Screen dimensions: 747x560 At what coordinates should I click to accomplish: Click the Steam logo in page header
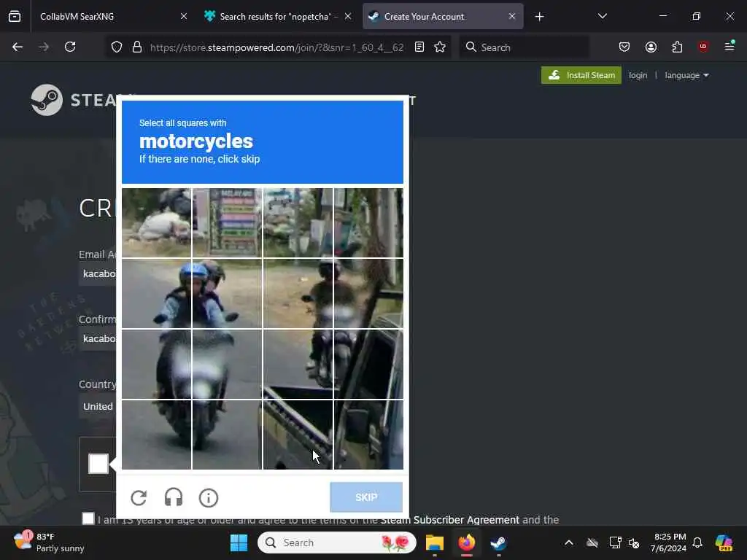click(x=46, y=100)
